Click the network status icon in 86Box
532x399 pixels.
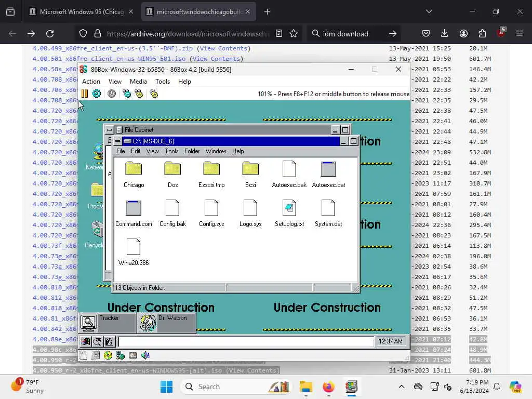(121, 355)
